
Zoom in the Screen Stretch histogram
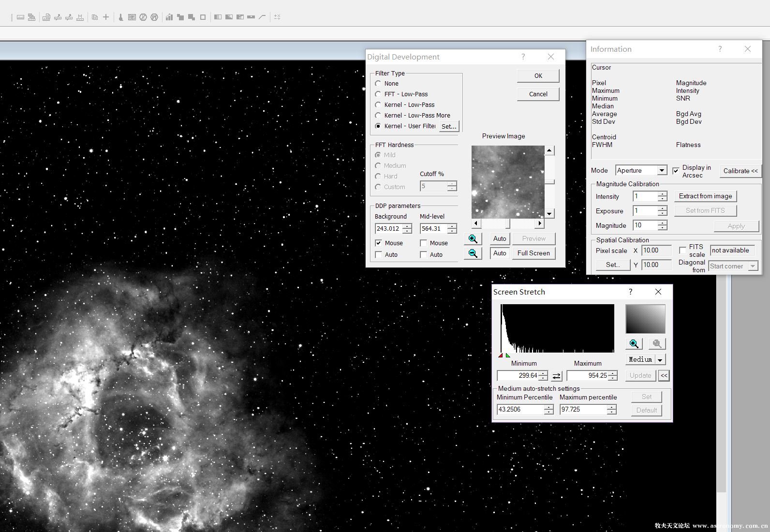click(x=634, y=344)
